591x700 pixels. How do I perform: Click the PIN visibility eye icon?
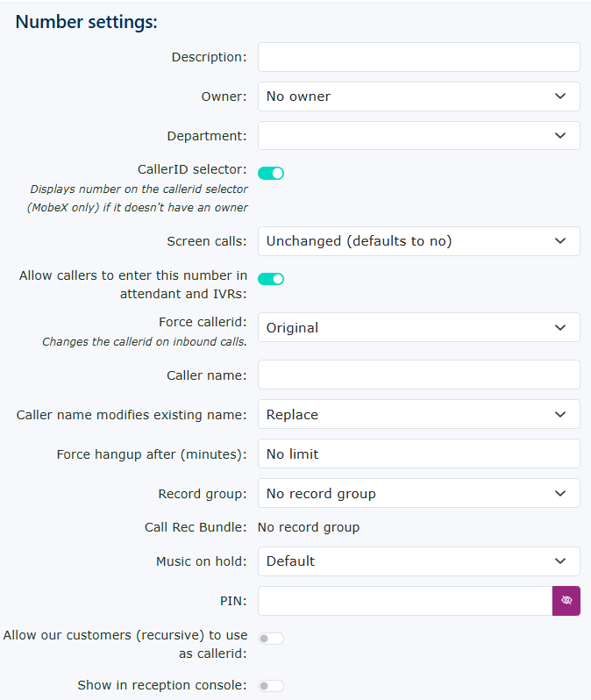[566, 601]
